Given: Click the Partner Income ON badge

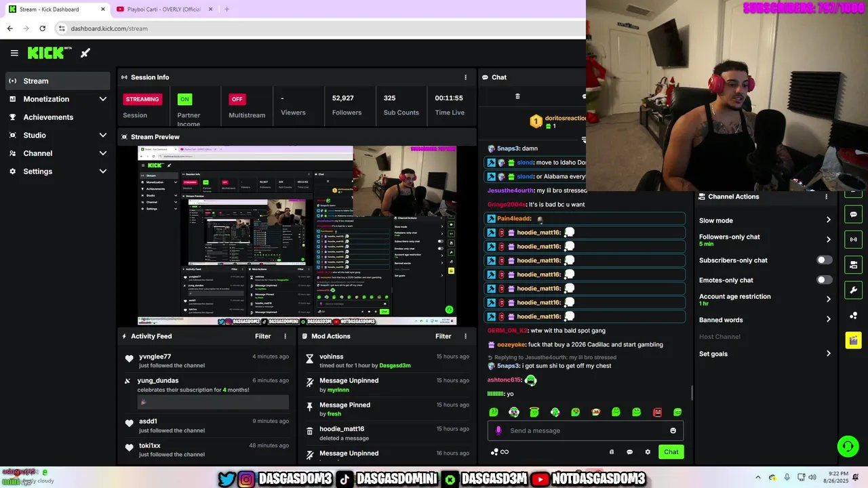Looking at the screenshot, I should tap(184, 99).
